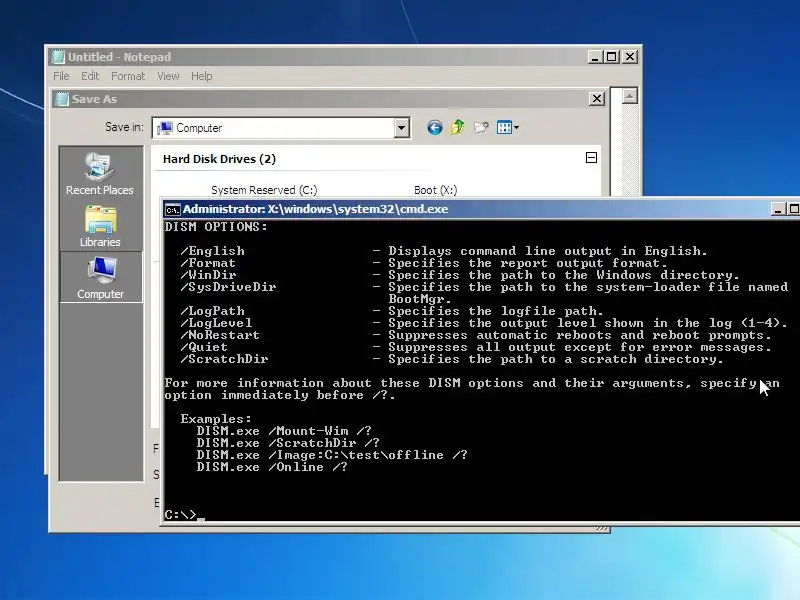Viewport: 800px width, 600px height.
Task: Click the Notepad title bar icon
Action: (59, 57)
